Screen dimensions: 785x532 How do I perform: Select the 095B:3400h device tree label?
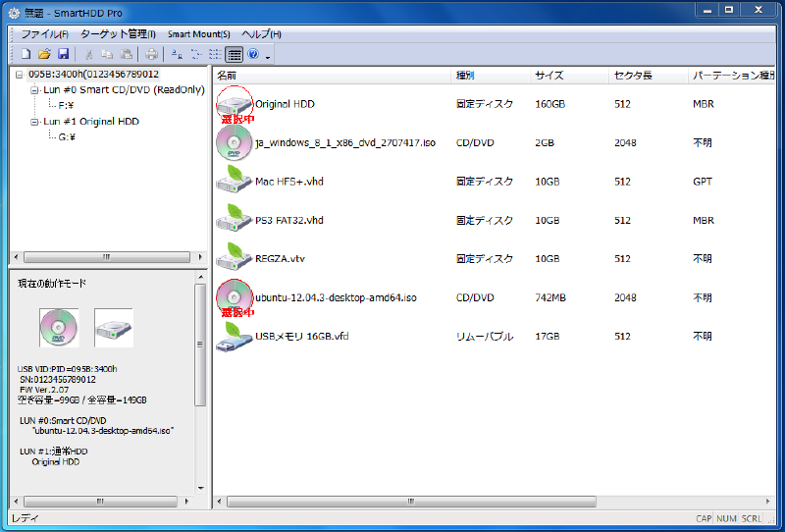93,75
